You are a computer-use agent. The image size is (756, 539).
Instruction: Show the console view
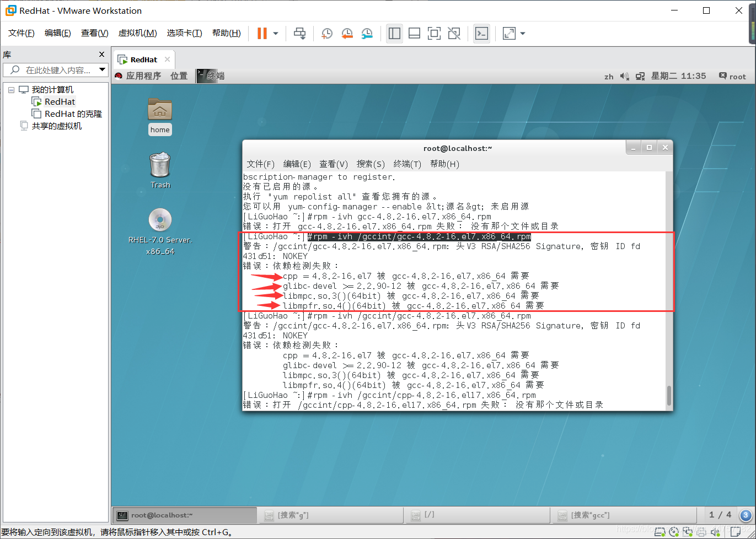481,34
